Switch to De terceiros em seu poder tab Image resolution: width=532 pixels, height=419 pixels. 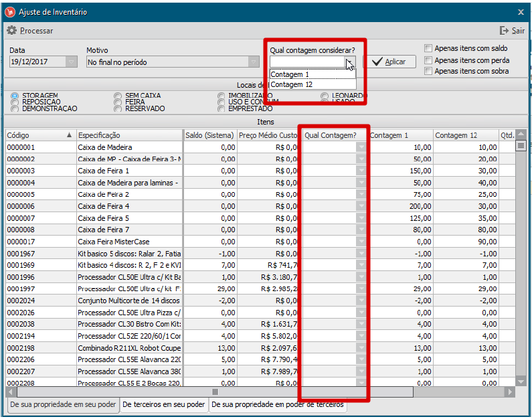pos(163,405)
